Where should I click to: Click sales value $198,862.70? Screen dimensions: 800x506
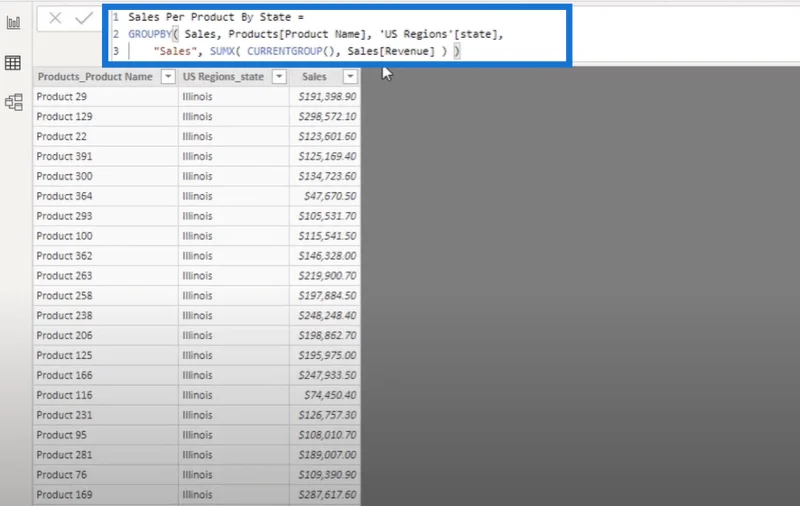click(x=328, y=335)
